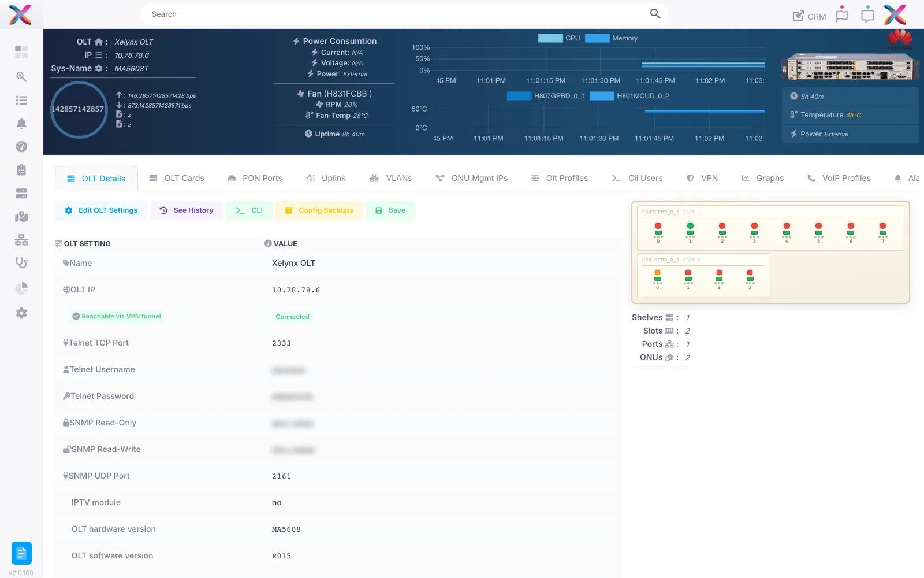Click the Edit OLT Settings button

click(x=102, y=210)
